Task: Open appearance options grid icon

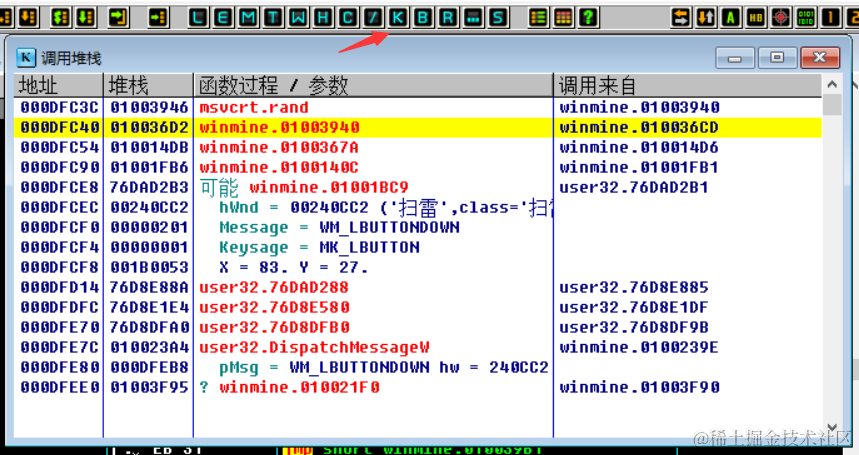Action: point(563,18)
